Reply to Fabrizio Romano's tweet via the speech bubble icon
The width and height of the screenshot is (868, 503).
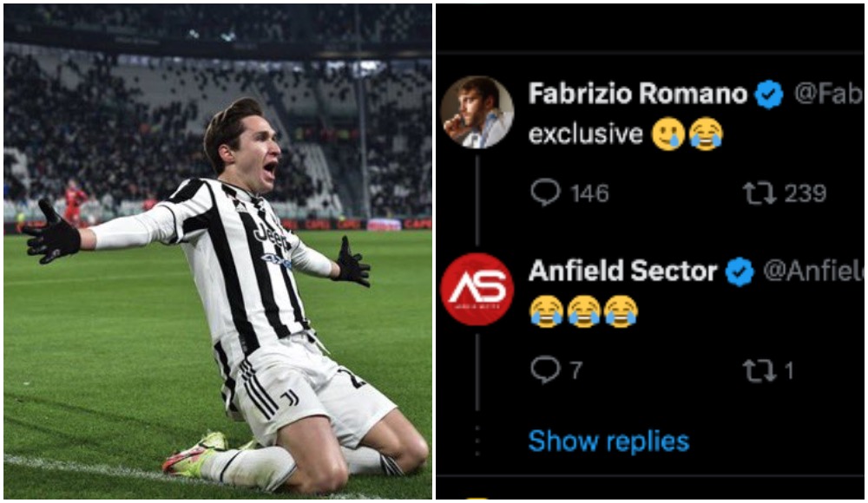click(546, 193)
